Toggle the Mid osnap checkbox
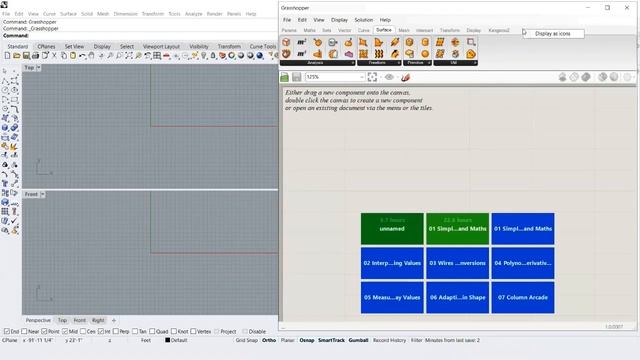 click(x=65, y=331)
